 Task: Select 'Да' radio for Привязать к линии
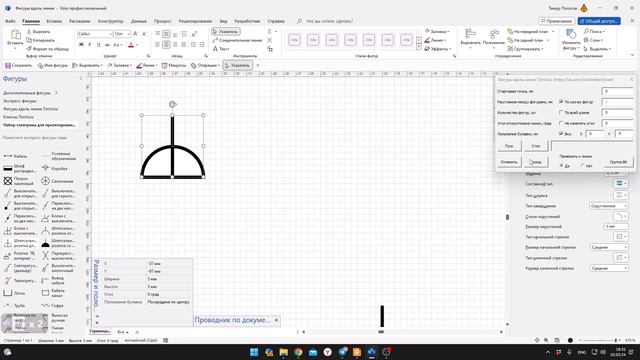point(562,166)
